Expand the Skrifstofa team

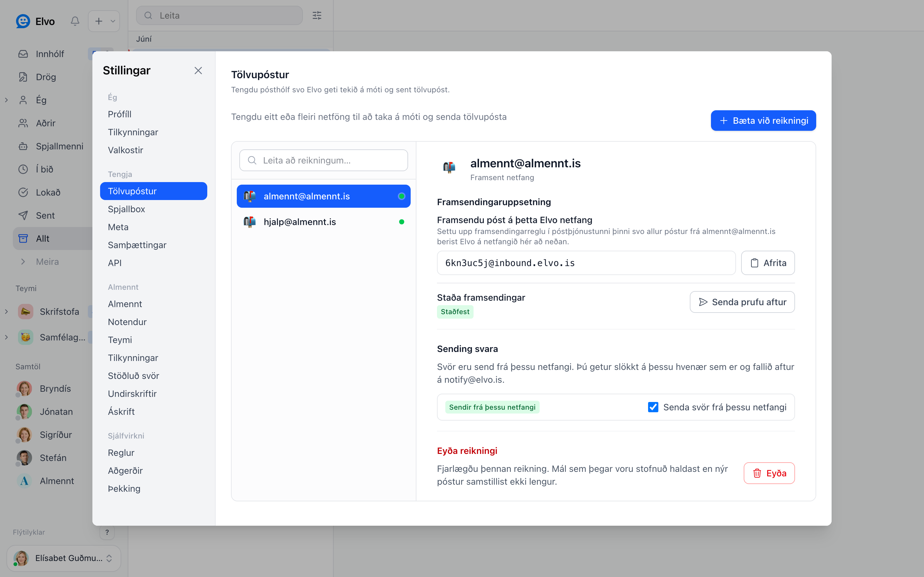[x=6, y=312]
